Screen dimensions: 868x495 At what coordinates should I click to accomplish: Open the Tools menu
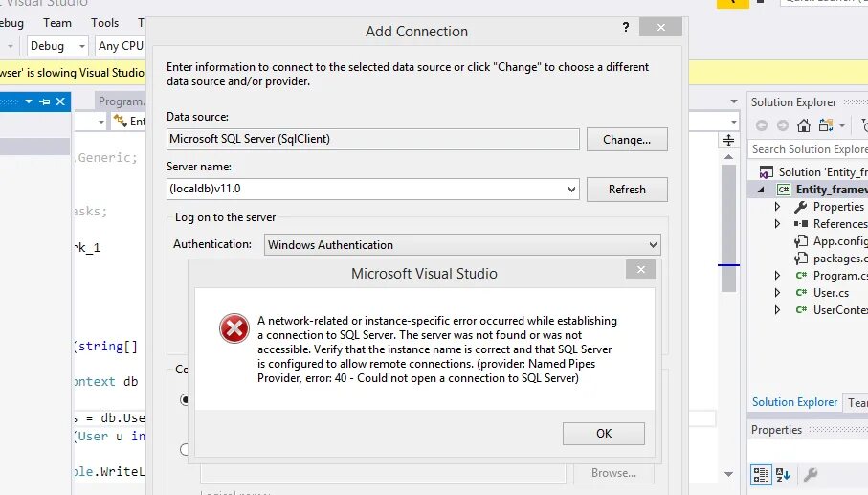pos(104,23)
